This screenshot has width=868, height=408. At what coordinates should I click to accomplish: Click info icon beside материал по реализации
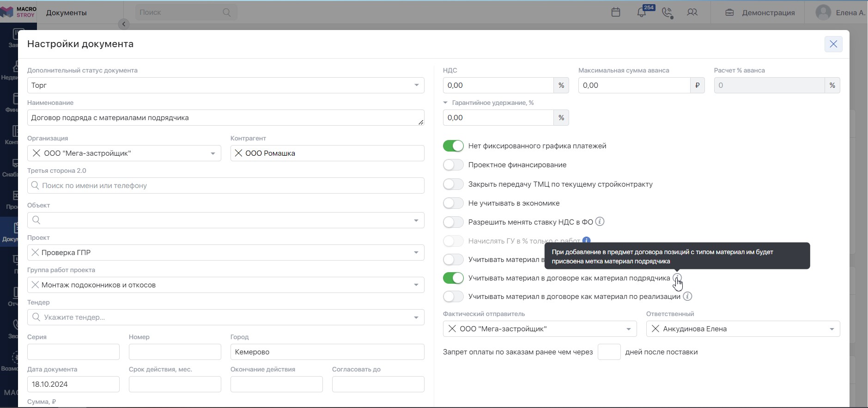[687, 296]
